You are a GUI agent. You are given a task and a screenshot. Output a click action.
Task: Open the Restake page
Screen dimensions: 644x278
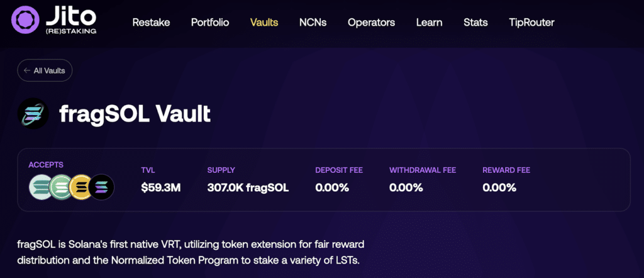coord(151,23)
